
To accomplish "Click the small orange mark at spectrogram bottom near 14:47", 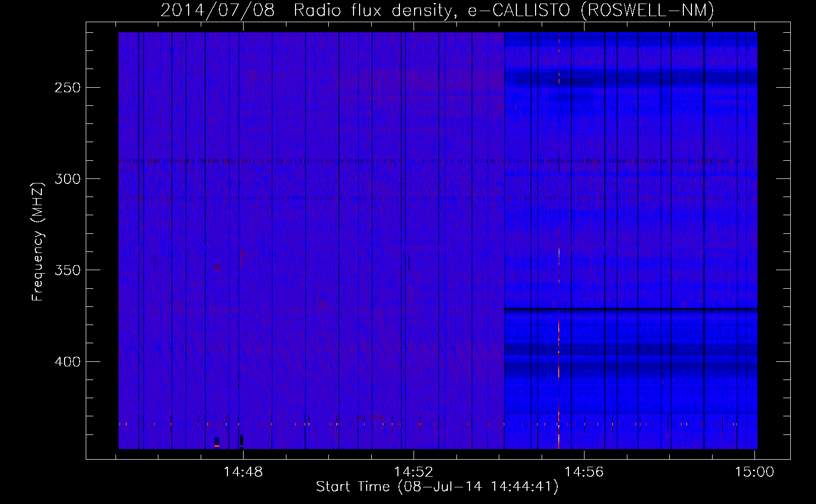I will 217,446.
